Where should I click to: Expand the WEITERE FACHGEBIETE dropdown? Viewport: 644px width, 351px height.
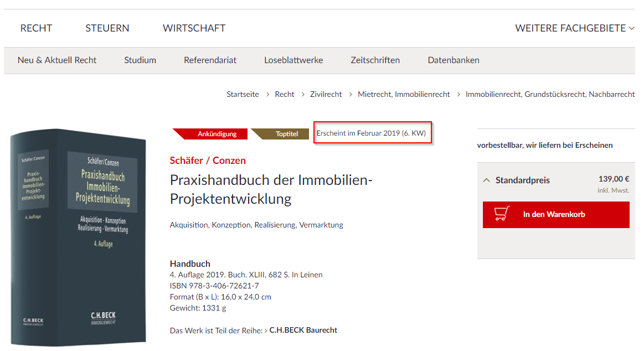click(x=575, y=28)
